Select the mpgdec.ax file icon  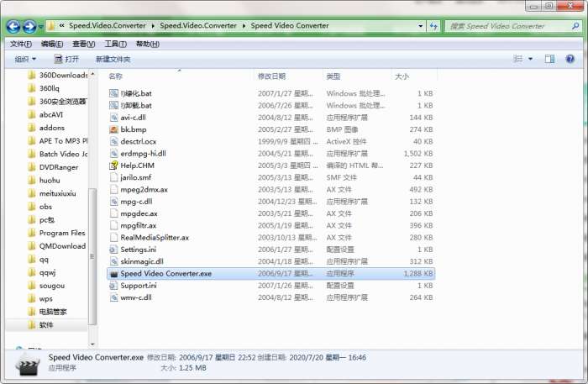pyautogui.click(x=113, y=213)
